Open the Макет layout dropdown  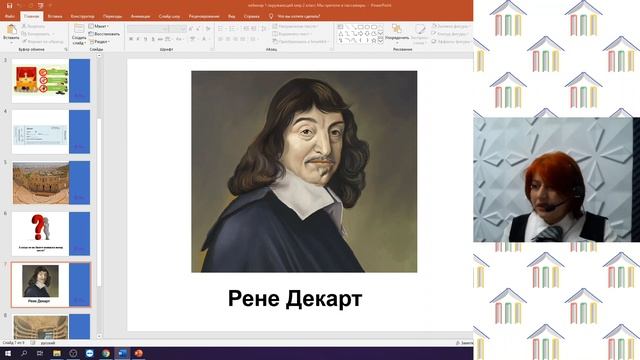pyautogui.click(x=99, y=27)
